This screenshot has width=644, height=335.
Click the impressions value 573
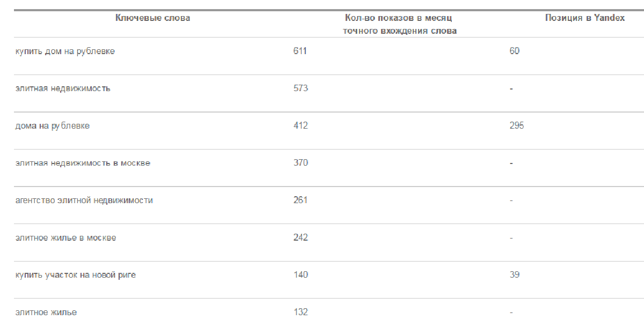click(301, 88)
